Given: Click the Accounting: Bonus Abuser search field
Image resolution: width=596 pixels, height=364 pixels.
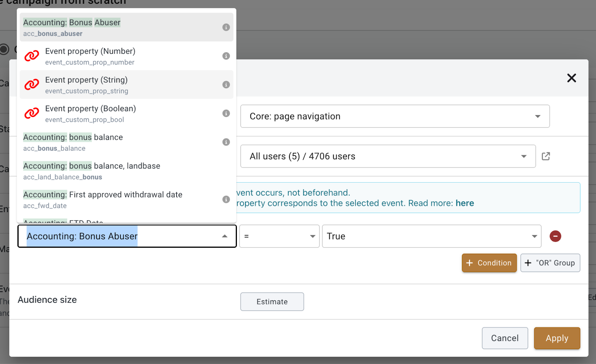Looking at the screenshot, I should [119, 236].
